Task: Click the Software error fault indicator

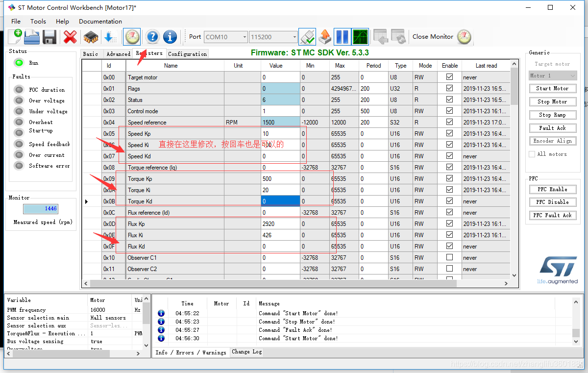Action: coord(19,166)
